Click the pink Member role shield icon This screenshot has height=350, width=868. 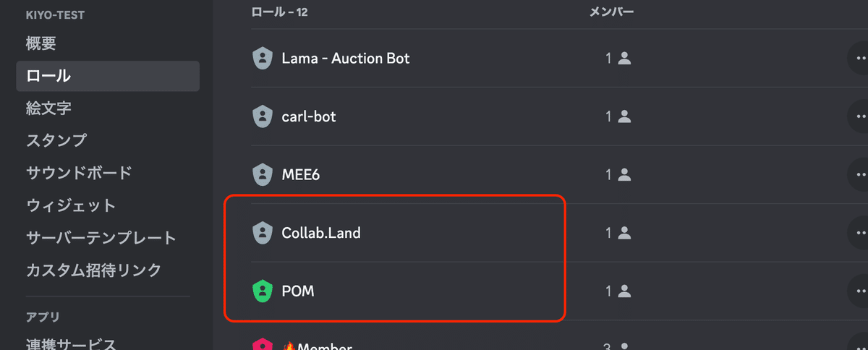pyautogui.click(x=261, y=344)
